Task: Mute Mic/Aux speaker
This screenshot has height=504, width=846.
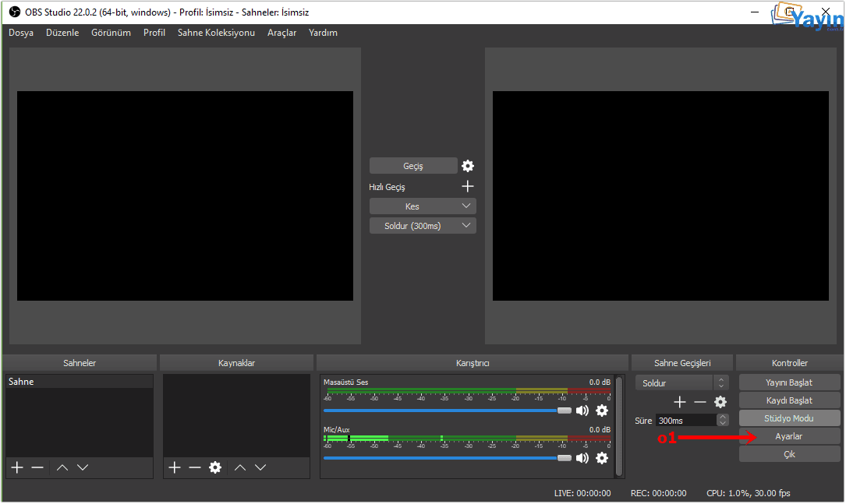Action: click(582, 458)
